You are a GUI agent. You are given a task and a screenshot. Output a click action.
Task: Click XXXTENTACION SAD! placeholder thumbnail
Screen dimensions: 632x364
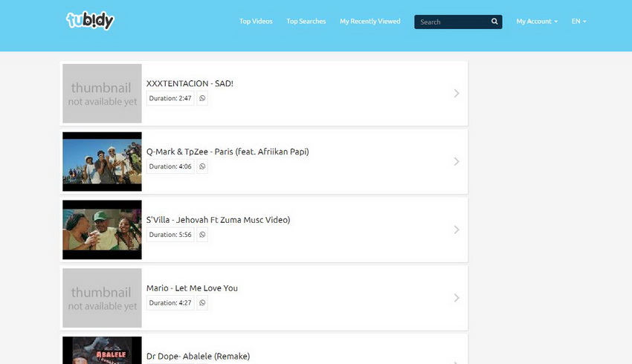pos(102,94)
